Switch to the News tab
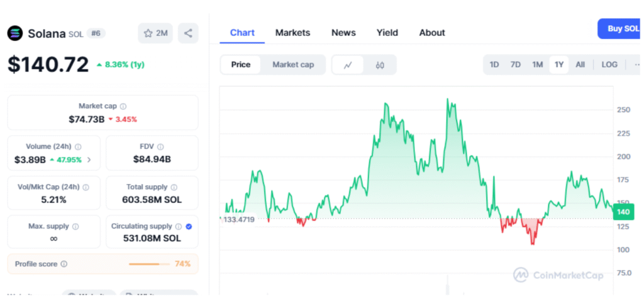Screen dimensions: 644x308 [343, 33]
